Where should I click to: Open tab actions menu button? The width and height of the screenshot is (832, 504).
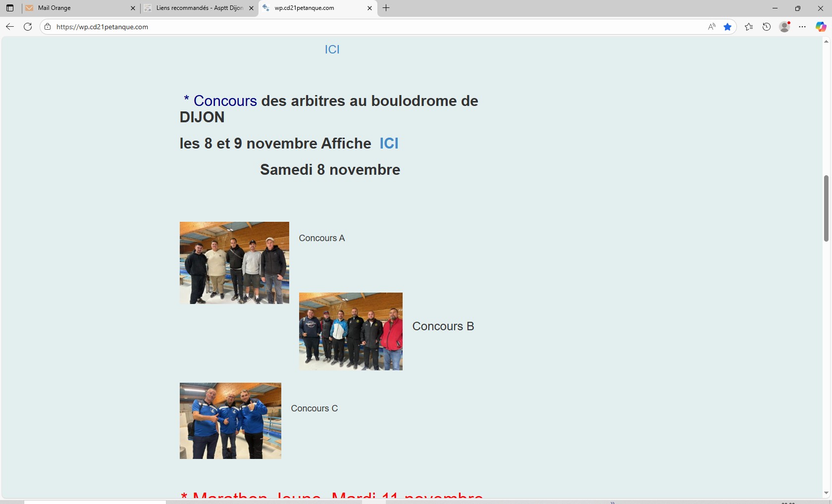pos(10,8)
